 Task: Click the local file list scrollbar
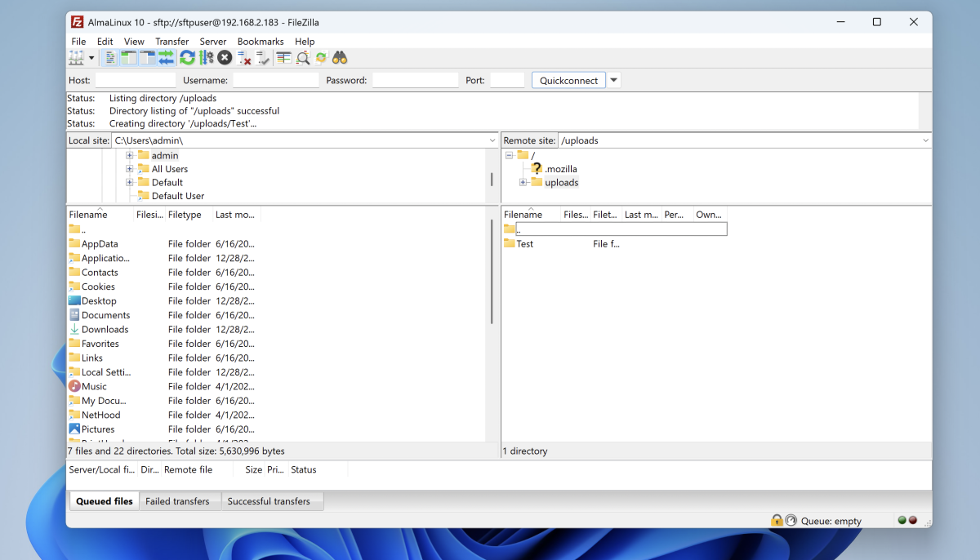click(492, 269)
